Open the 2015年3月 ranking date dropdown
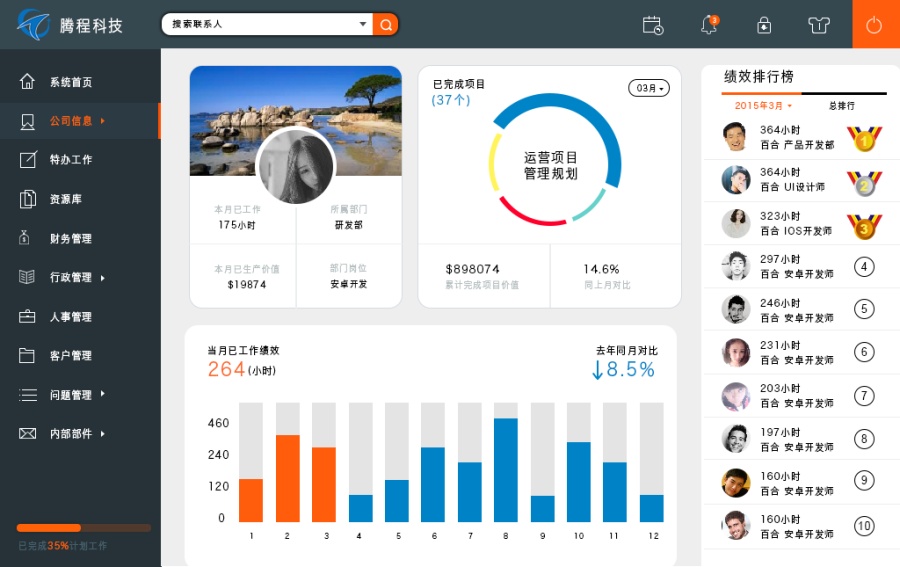Image resolution: width=900 pixels, height=567 pixels. 763,106
